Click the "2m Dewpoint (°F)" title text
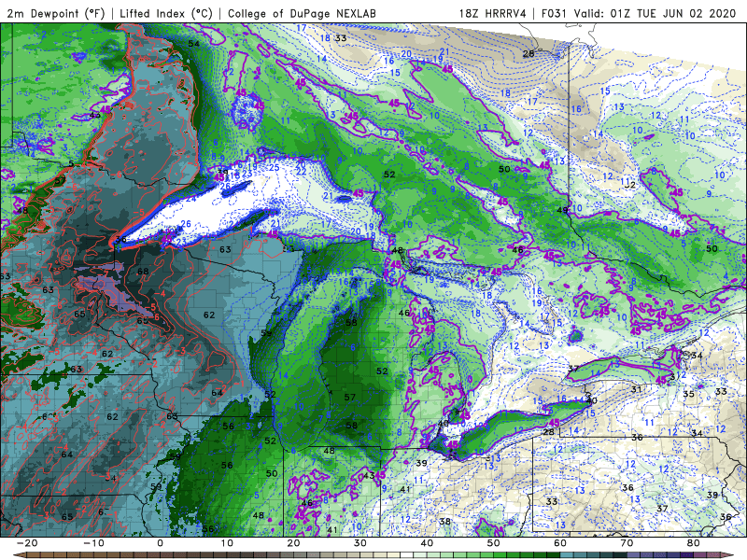This screenshot has width=747, height=560. [x=56, y=13]
